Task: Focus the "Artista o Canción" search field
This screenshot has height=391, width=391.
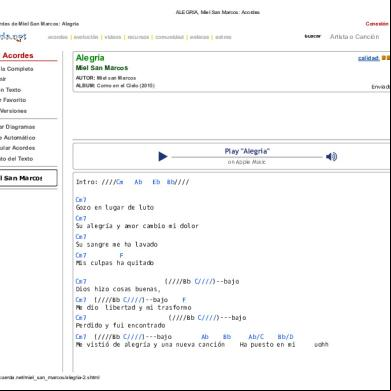Action: (354, 37)
